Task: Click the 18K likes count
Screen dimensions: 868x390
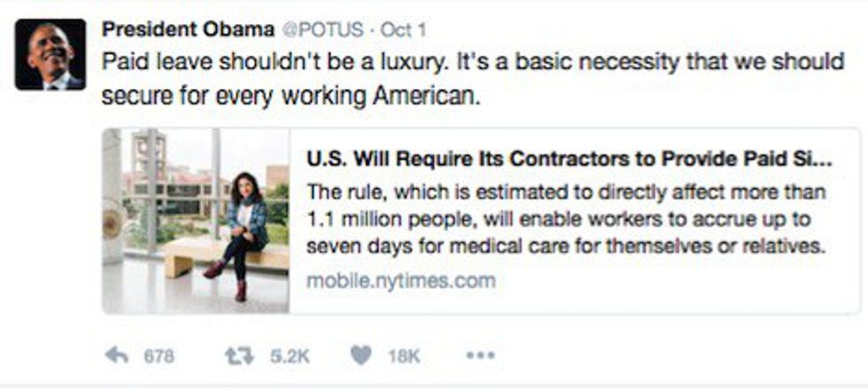Action: (x=402, y=356)
